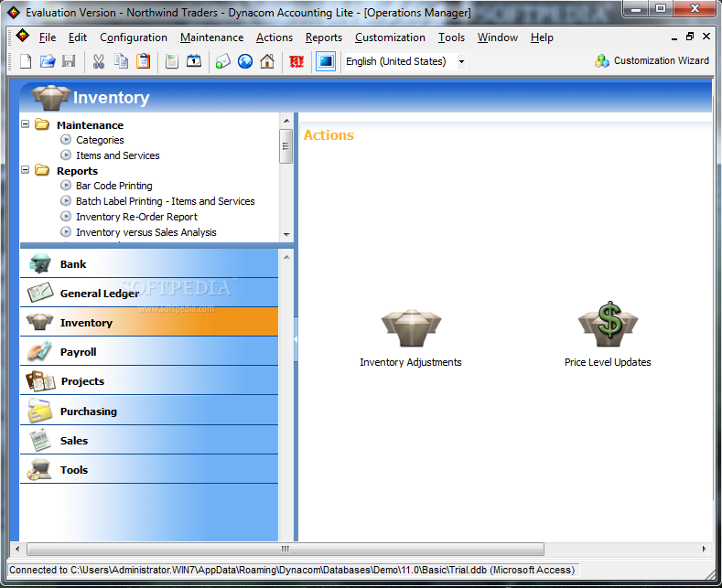Click the Paste clipboard icon
722x588 pixels.
tap(143, 61)
